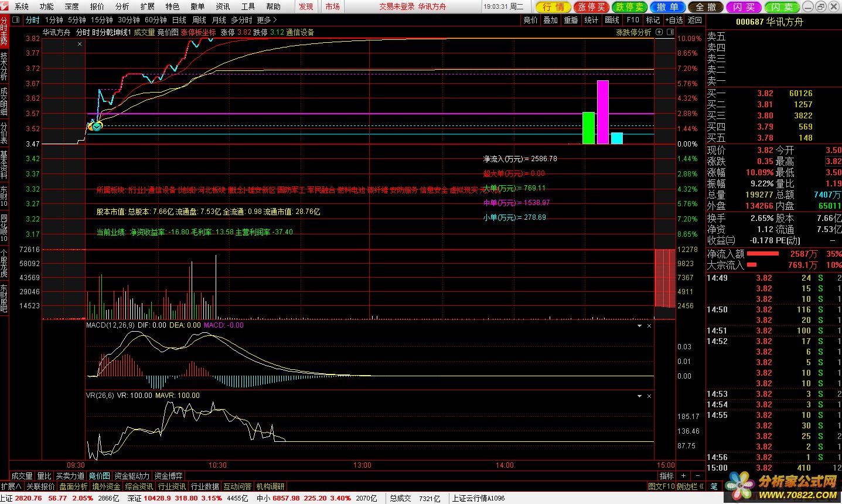This screenshot has height=504, width=842.
Task: Collapse the 侧边栏 sidebar toggle
Action: (x=689, y=486)
